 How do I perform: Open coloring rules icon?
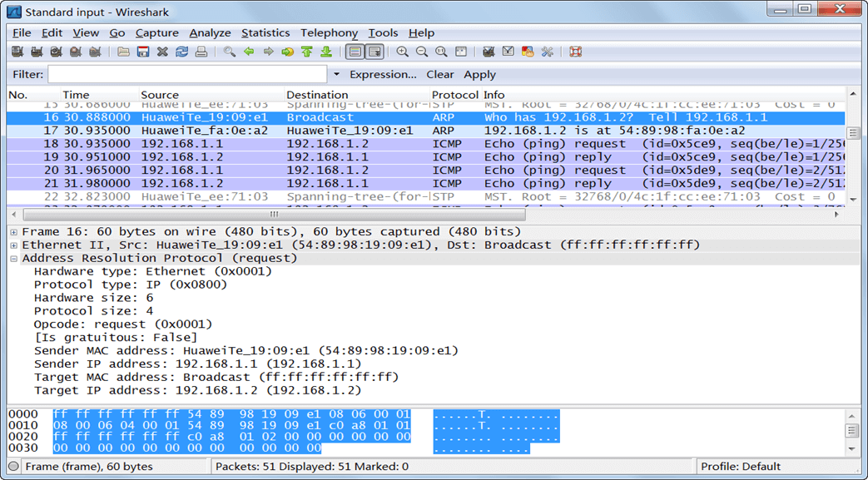[528, 52]
